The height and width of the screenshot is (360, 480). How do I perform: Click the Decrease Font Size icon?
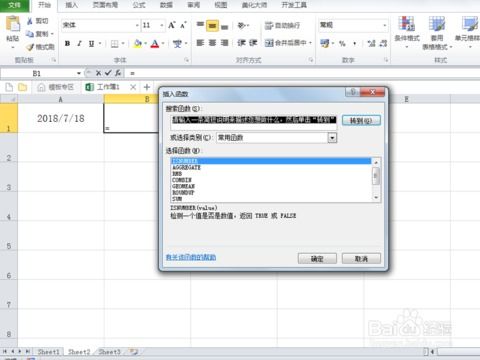click(x=183, y=25)
